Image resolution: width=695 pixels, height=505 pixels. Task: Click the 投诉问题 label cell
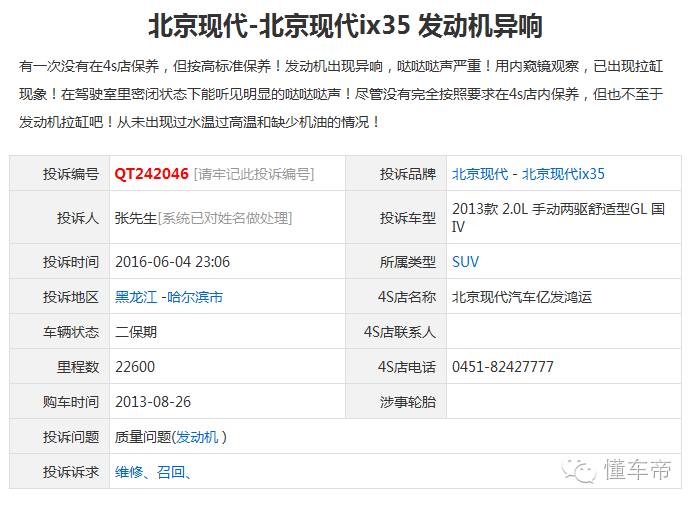click(60, 437)
